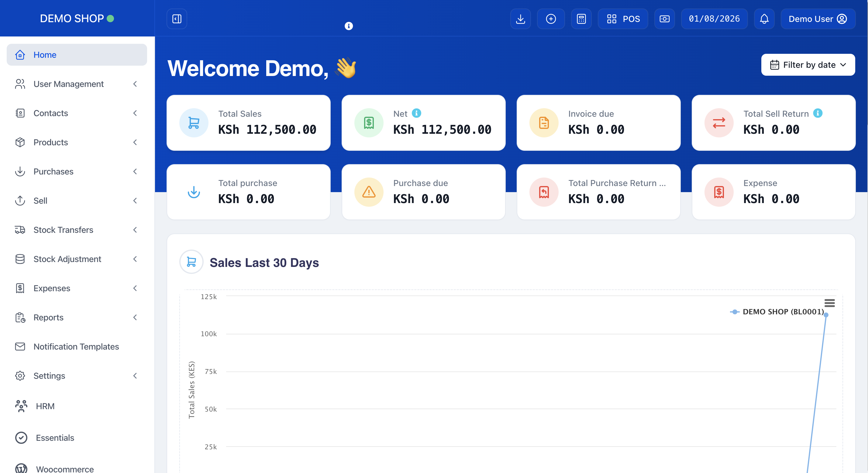This screenshot has height=473, width=868.
Task: Click the 01/08/2026 date display
Action: click(714, 19)
